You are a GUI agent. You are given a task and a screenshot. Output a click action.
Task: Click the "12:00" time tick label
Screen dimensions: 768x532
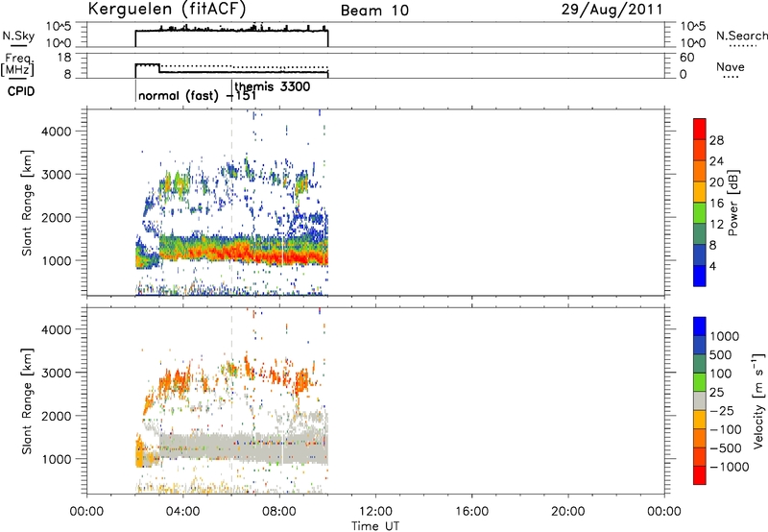click(x=375, y=512)
